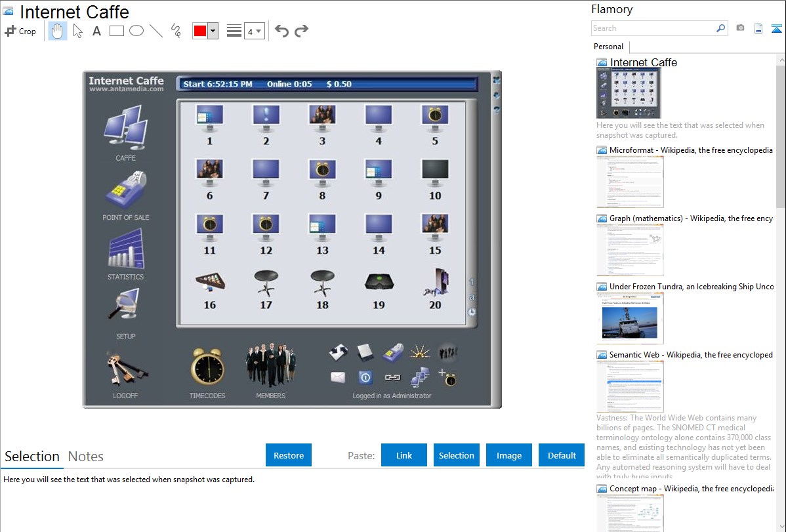Activate the hand pan tool

[x=57, y=31]
